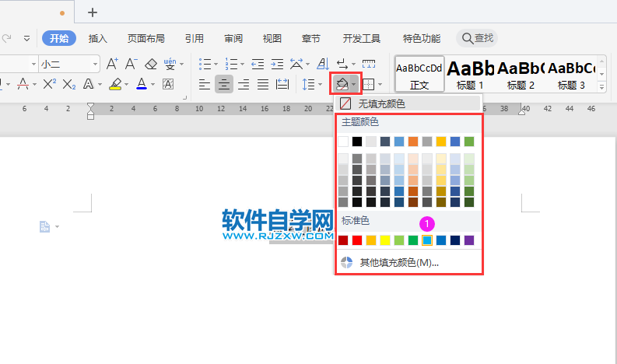
Task: Pick the yellow standard color swatch
Action: point(385,240)
